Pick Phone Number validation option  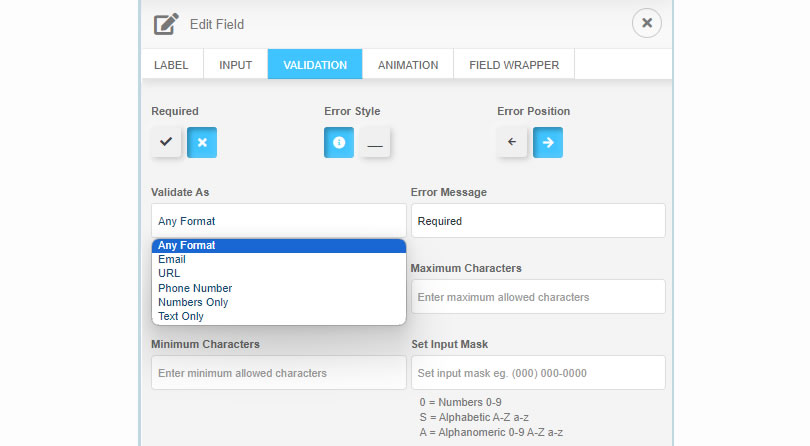pos(279,288)
